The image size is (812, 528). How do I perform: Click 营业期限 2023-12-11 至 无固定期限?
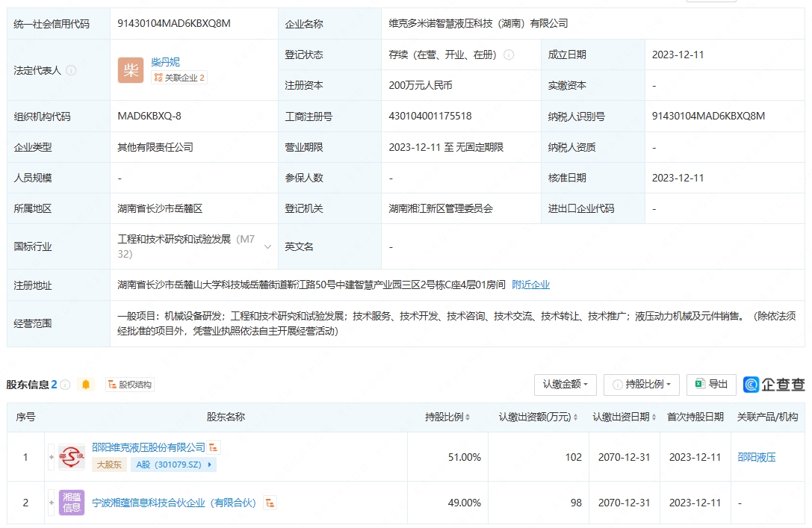[446, 147]
